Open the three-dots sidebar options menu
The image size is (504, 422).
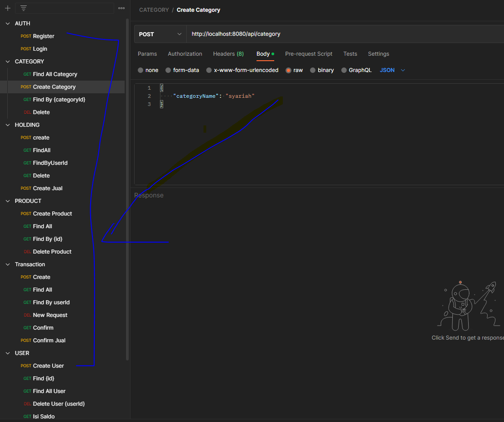point(121,8)
